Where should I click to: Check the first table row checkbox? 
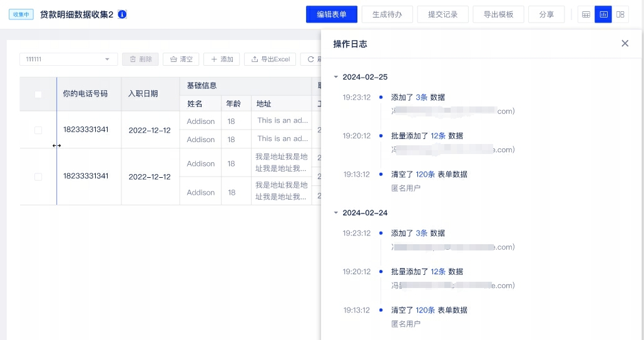[38, 130]
